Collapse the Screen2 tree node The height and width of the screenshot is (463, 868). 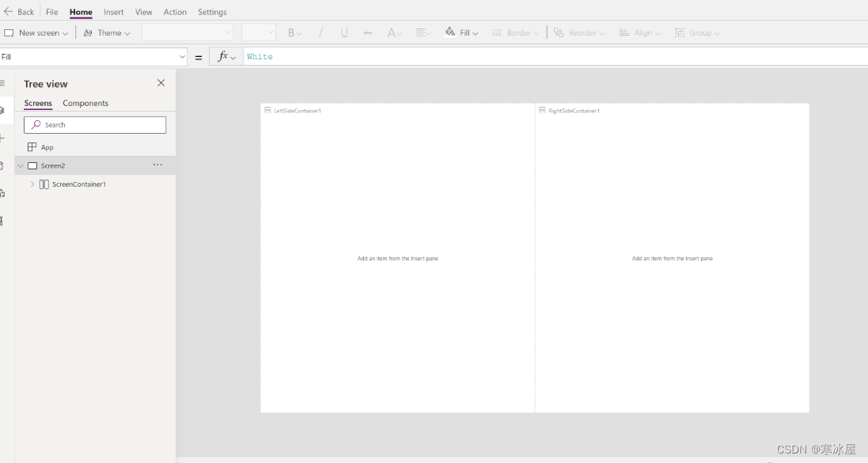tap(21, 165)
